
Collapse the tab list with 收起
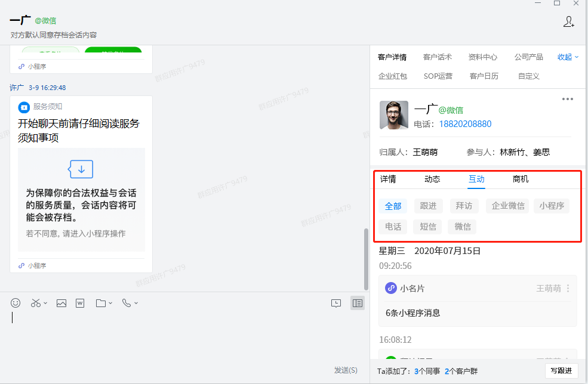pyautogui.click(x=568, y=57)
